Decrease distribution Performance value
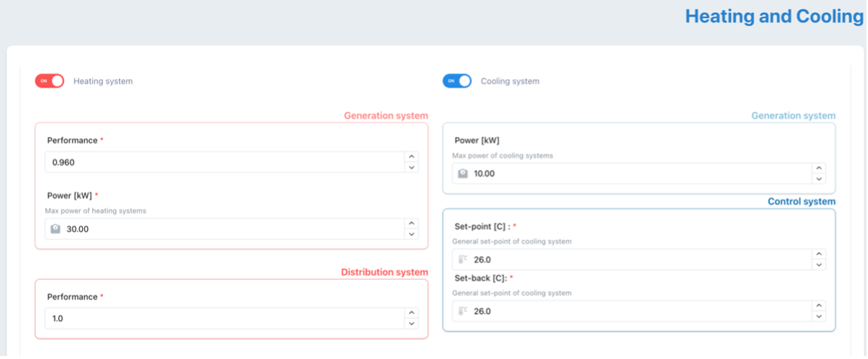The image size is (868, 359). coord(411,324)
